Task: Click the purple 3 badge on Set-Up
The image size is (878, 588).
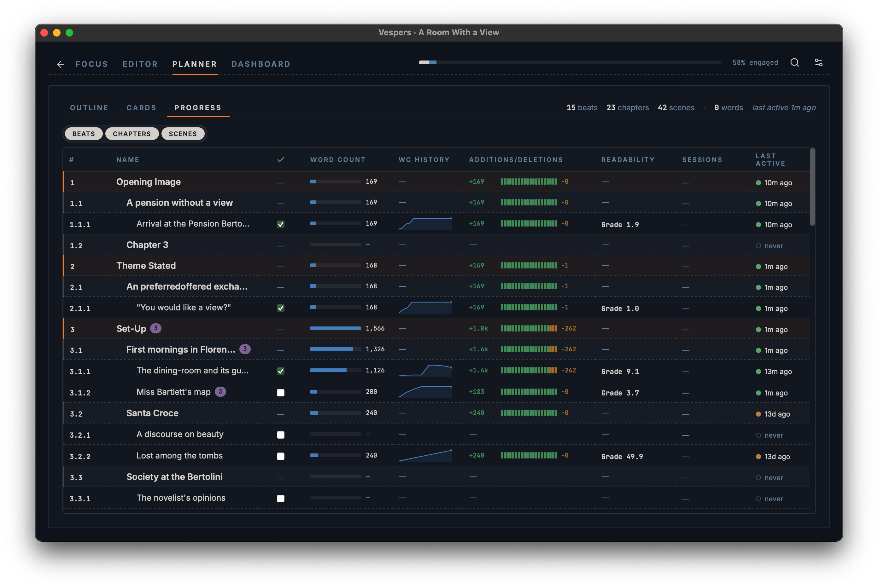Action: tap(156, 328)
